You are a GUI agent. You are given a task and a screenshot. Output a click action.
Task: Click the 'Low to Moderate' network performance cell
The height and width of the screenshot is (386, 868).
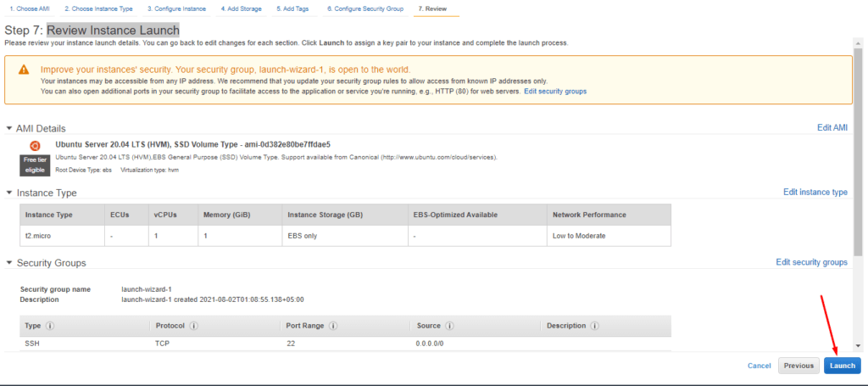pyautogui.click(x=609, y=236)
